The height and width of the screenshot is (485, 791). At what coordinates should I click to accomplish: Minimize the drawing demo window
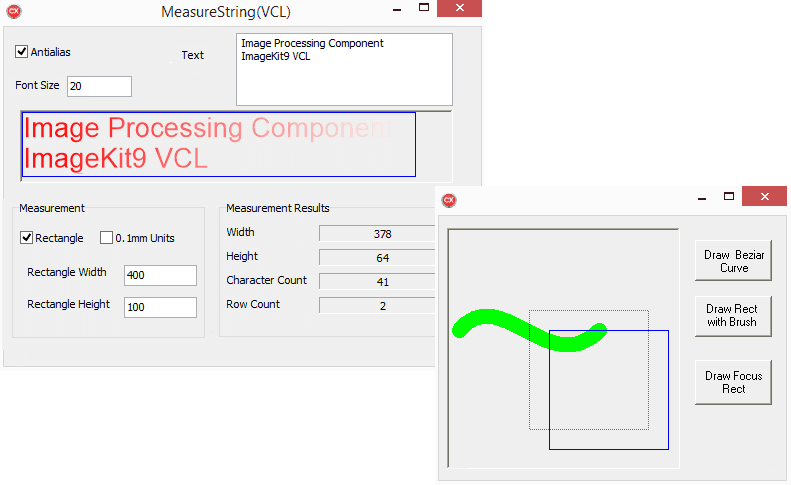[702, 197]
